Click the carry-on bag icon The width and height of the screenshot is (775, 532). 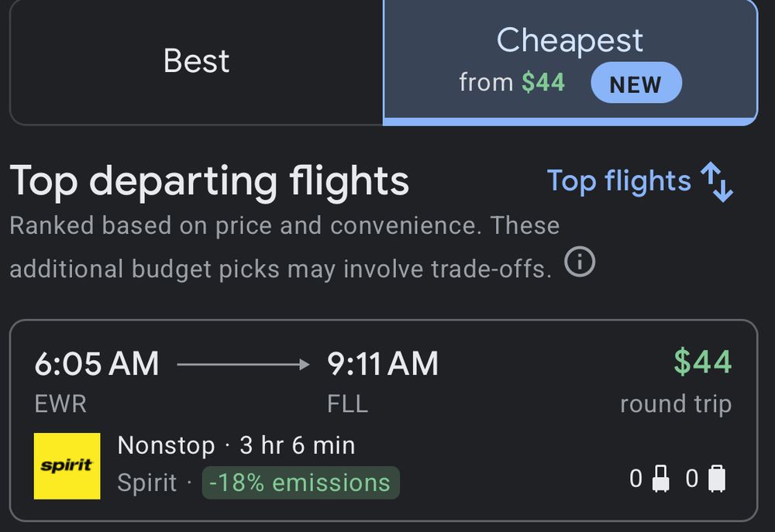(x=661, y=479)
